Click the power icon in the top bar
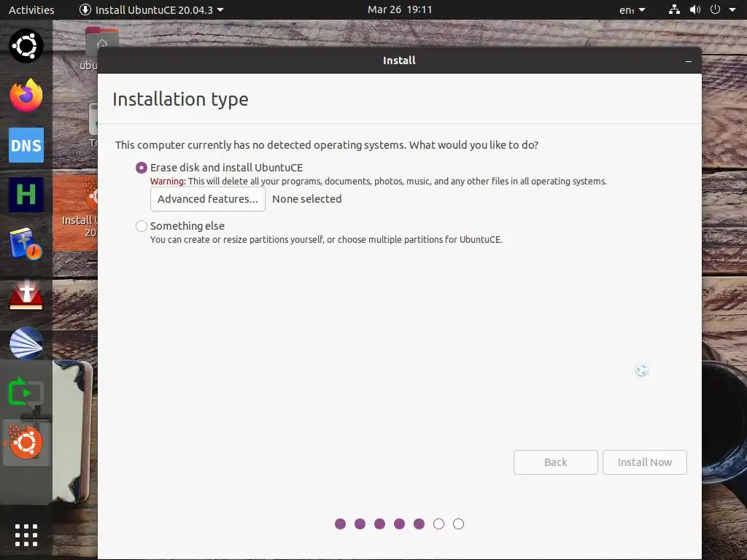Screen dimensions: 747x560 [x=715, y=9]
